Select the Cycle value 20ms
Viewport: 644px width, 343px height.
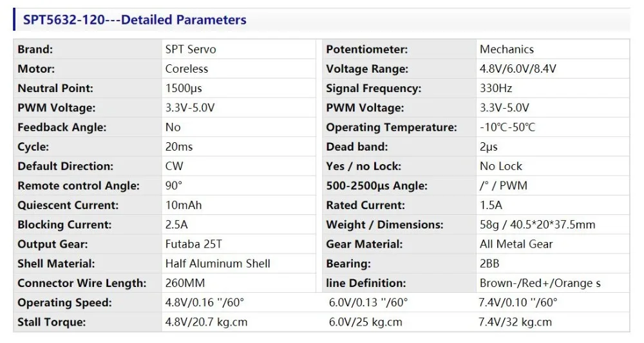point(178,147)
